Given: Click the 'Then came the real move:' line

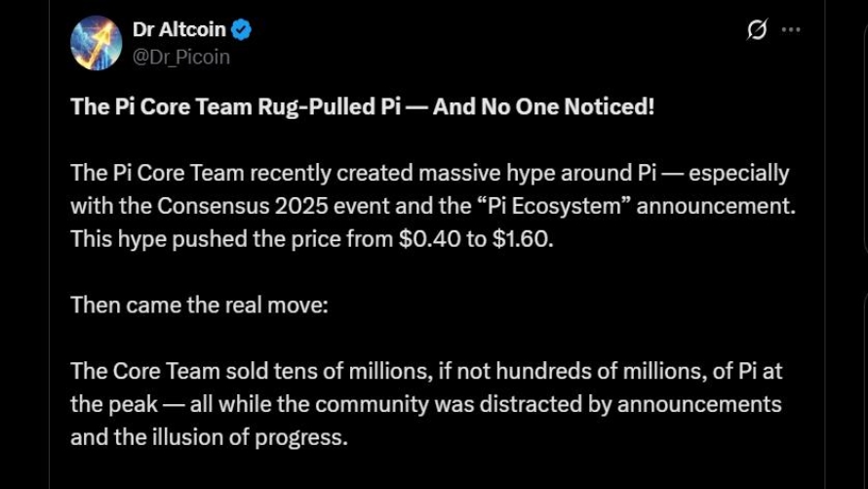Looking at the screenshot, I should 200,305.
